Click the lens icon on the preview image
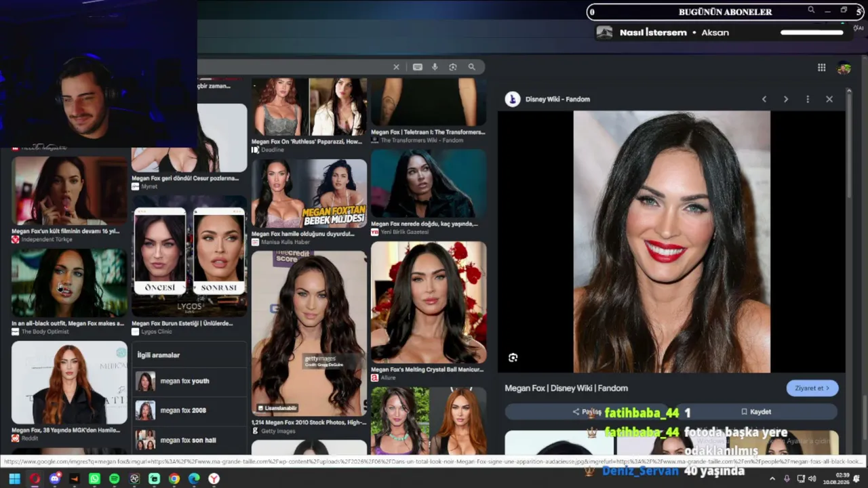 (513, 358)
